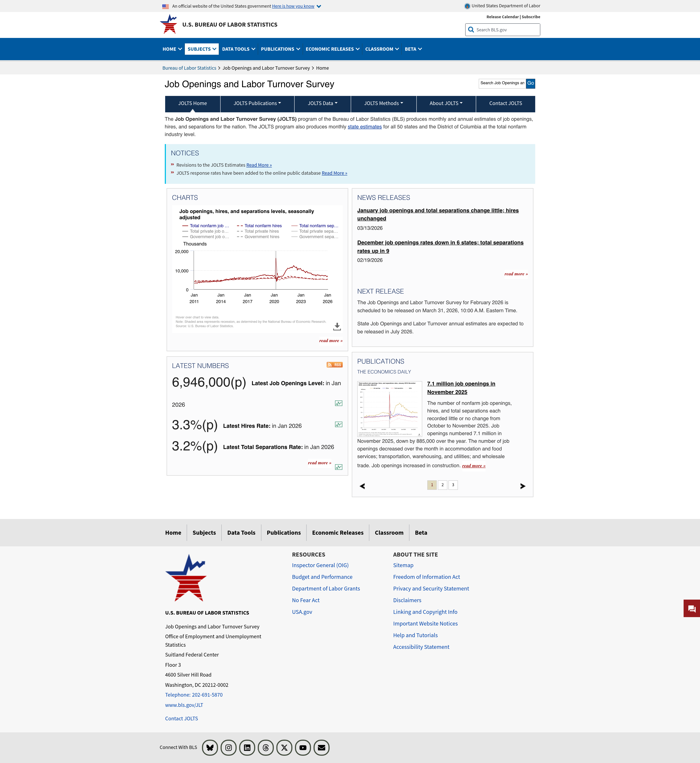
Task: Open BLS email subscription envelope icon
Action: click(x=321, y=747)
